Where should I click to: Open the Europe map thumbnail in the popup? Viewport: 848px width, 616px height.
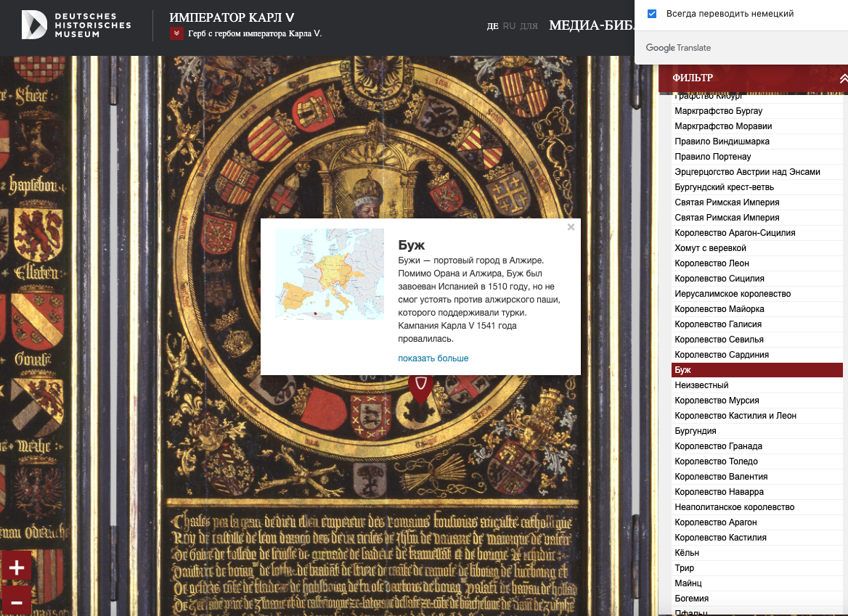click(x=330, y=274)
